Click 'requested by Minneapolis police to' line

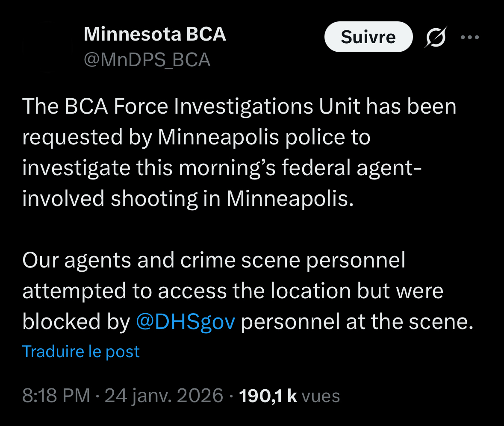196,137
